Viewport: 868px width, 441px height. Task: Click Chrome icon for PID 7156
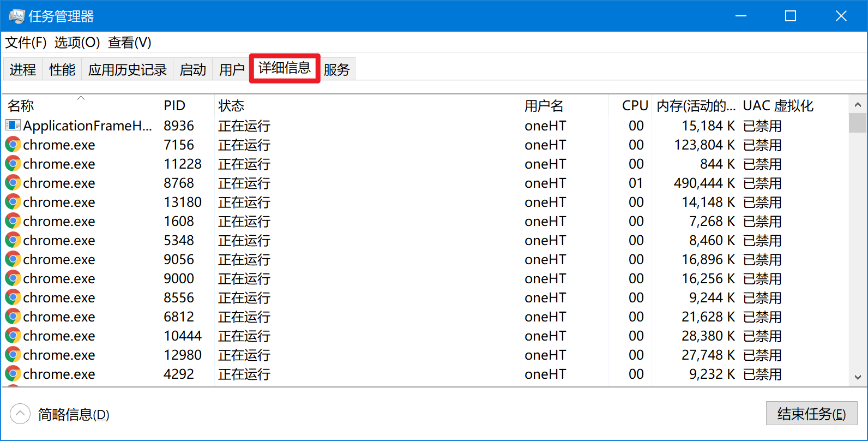point(13,145)
